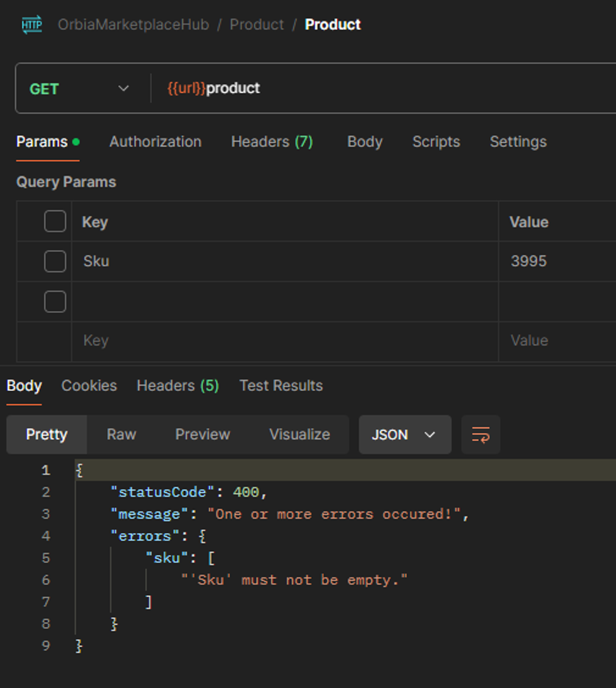Check the empty parameter row checkbox
The image size is (616, 688).
click(x=55, y=301)
